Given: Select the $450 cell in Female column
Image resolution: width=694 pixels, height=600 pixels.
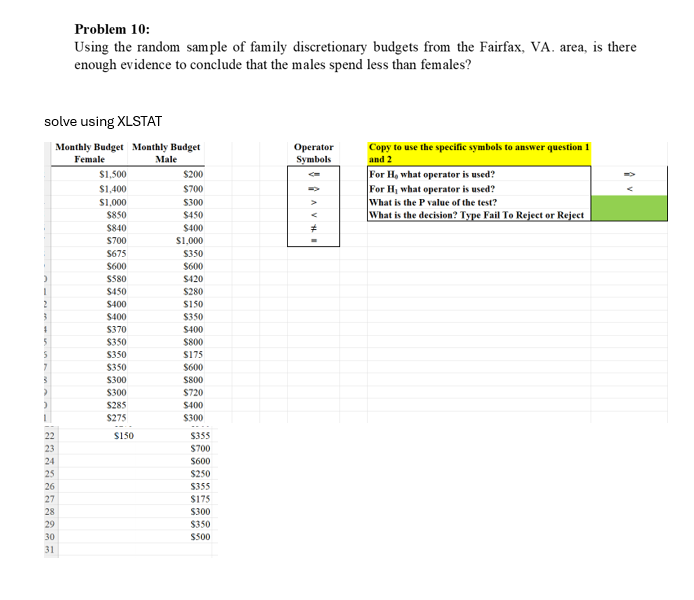Looking at the screenshot, I should click(x=89, y=292).
